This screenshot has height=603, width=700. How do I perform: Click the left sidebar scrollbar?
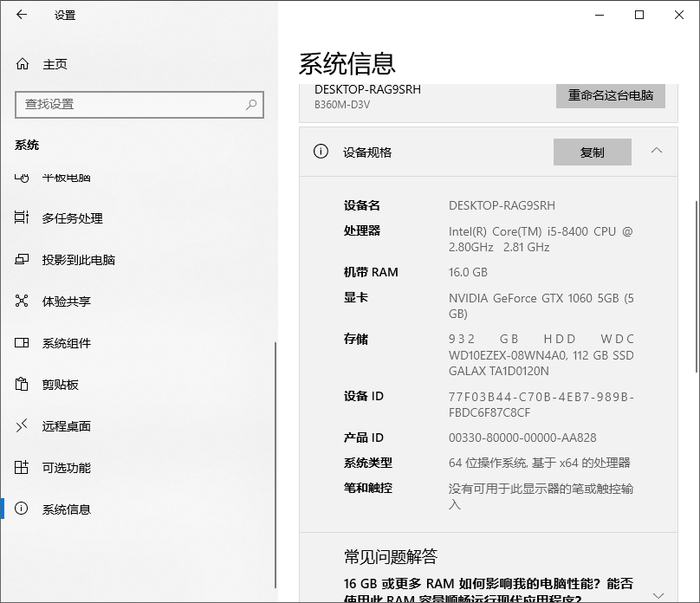(275, 465)
